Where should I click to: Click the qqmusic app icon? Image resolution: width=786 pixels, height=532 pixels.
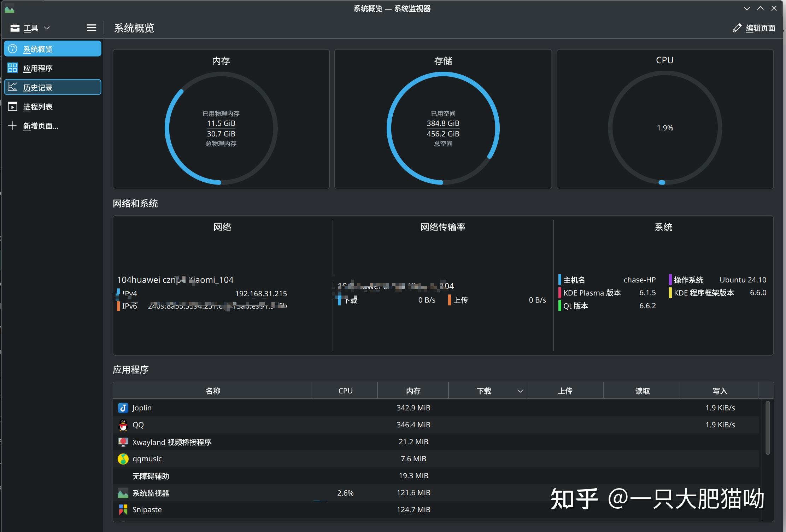[x=123, y=458]
